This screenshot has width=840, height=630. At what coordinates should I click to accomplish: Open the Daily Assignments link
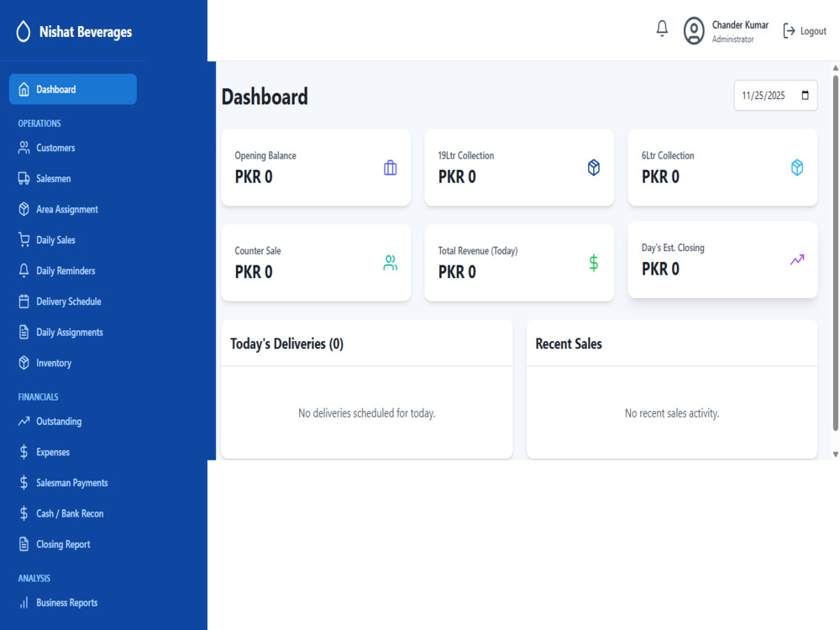coord(70,332)
